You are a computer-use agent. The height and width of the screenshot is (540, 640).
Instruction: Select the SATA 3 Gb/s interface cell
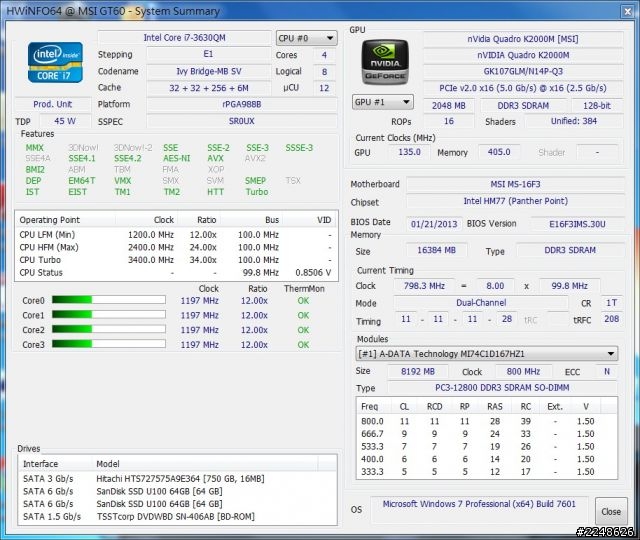coord(48,478)
